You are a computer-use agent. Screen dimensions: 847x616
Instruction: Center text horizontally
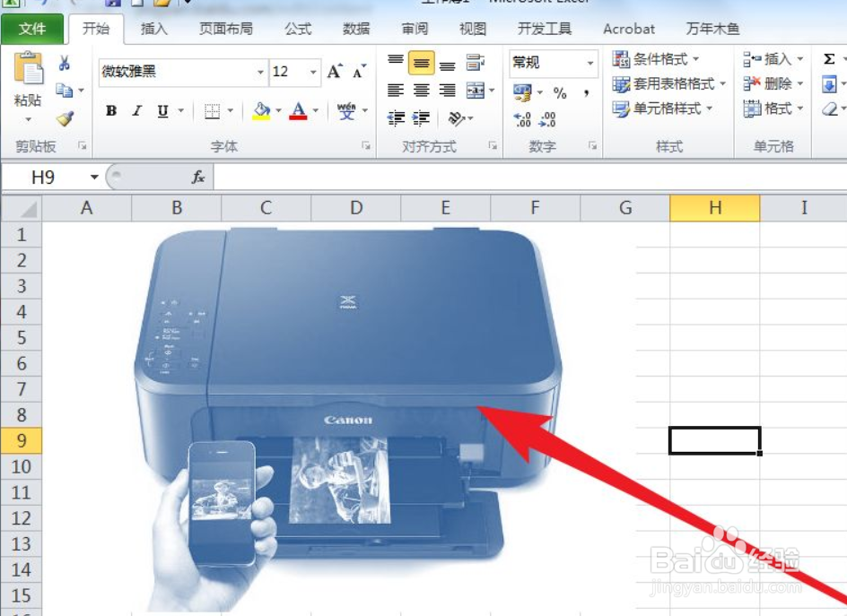[422, 91]
